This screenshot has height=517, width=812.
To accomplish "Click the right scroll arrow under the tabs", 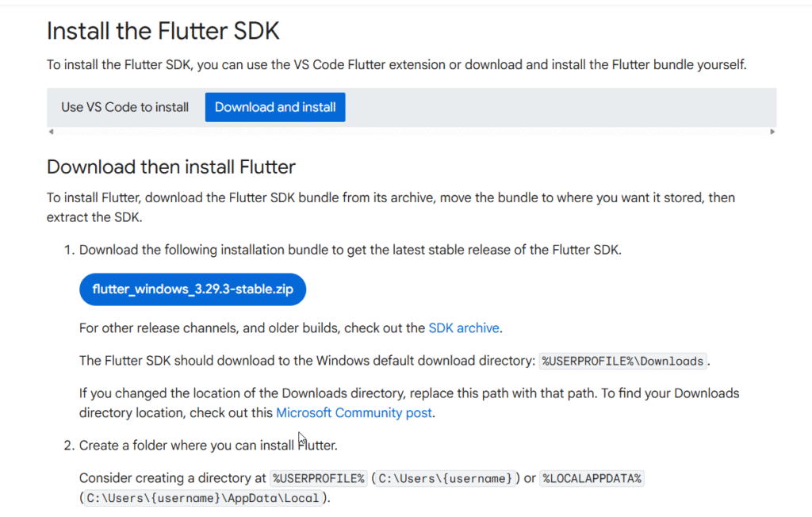I will (x=772, y=132).
